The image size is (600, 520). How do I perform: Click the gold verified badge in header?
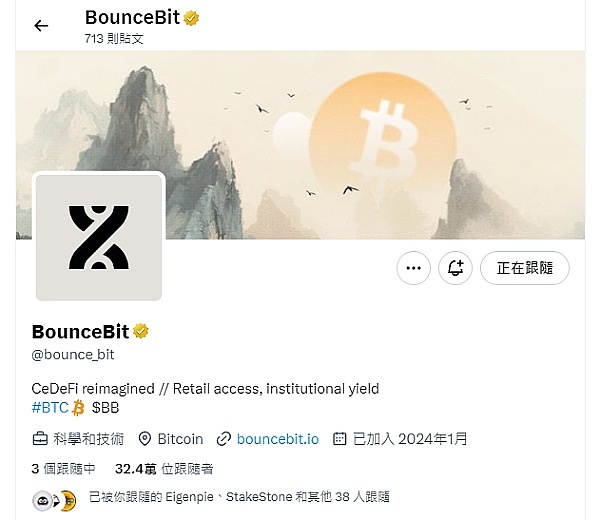(191, 18)
